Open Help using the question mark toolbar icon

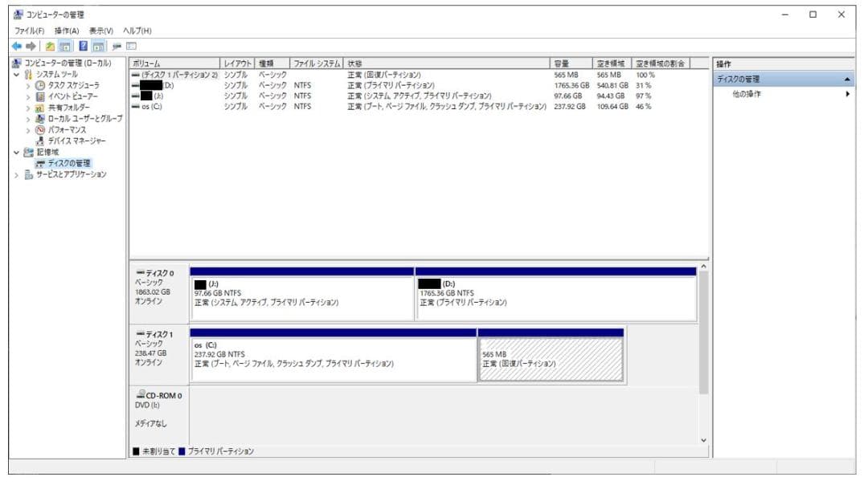82,45
